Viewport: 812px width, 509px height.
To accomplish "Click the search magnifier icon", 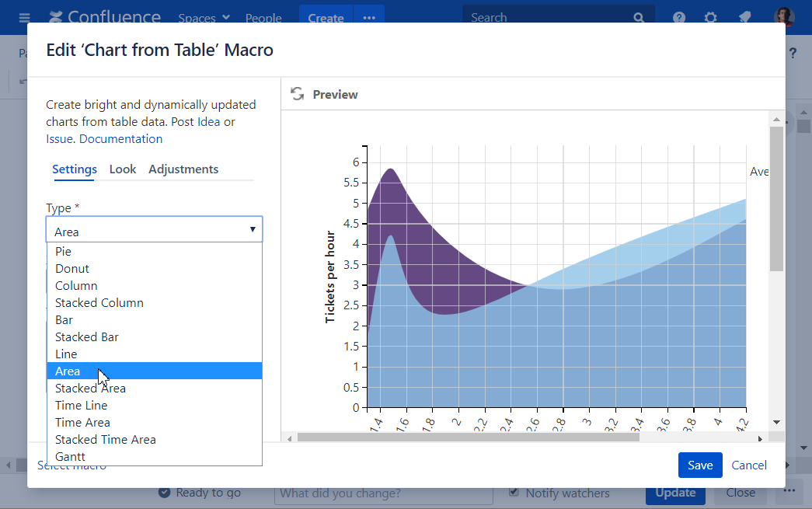I will click(639, 17).
